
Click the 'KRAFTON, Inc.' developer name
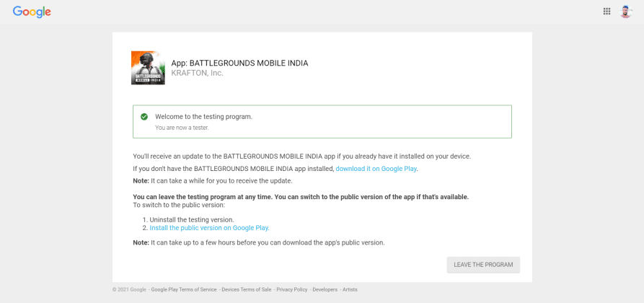197,74
